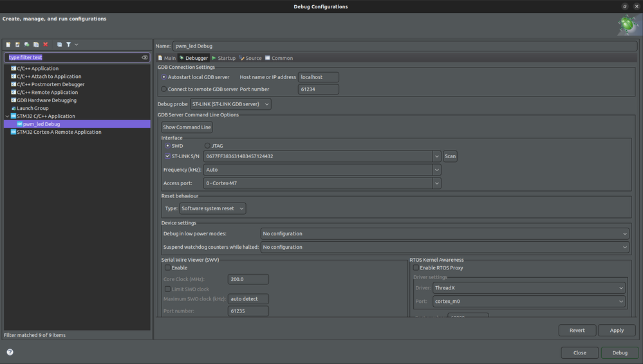Select C/C++ Remote Application entry
The image size is (643, 364).
pos(47,92)
